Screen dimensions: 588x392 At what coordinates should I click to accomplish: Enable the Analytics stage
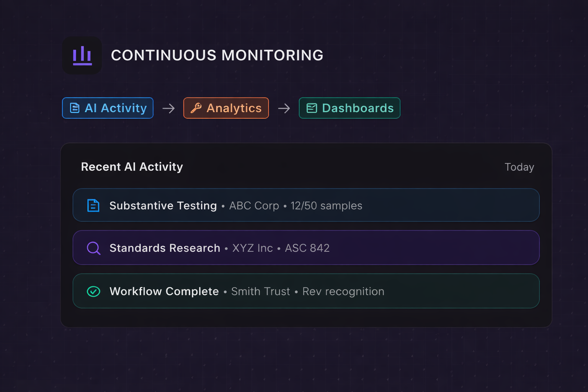click(x=226, y=108)
